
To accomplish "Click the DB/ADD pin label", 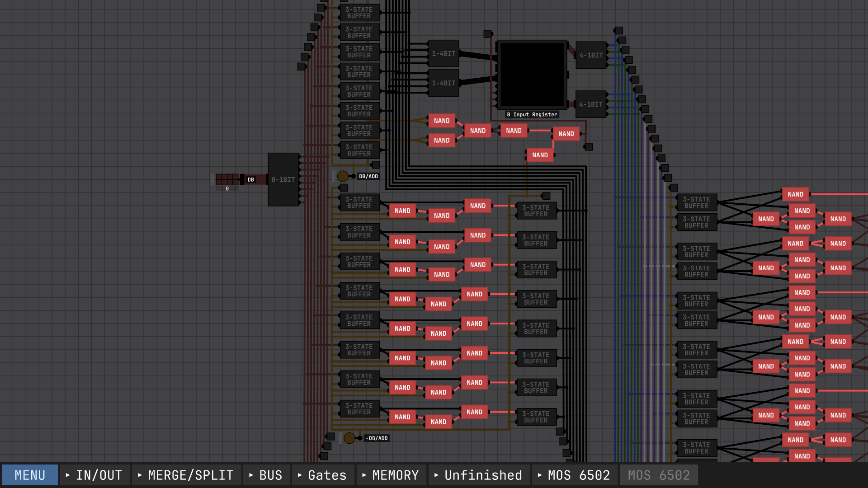I will pos(368,176).
